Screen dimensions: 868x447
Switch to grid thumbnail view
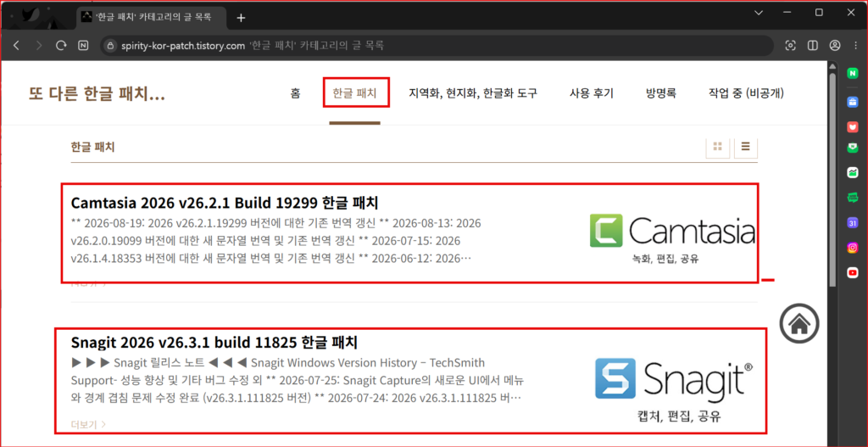718,147
